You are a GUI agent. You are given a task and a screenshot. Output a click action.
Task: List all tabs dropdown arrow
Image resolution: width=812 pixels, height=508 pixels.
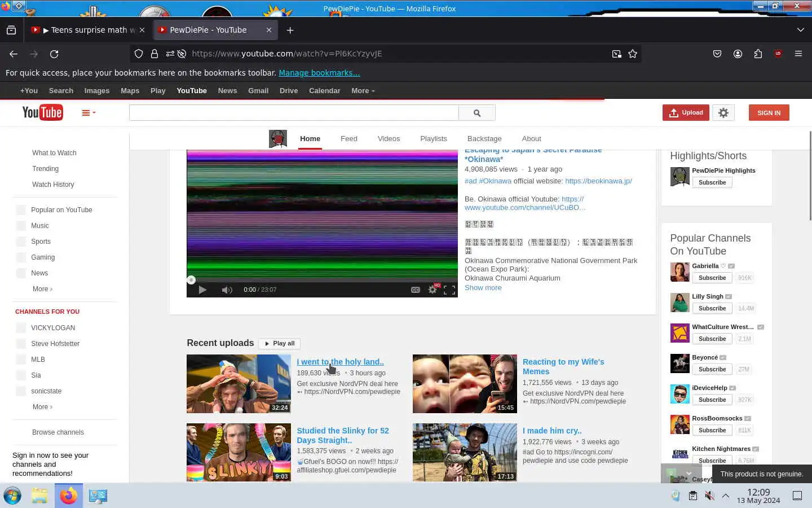[x=800, y=30]
